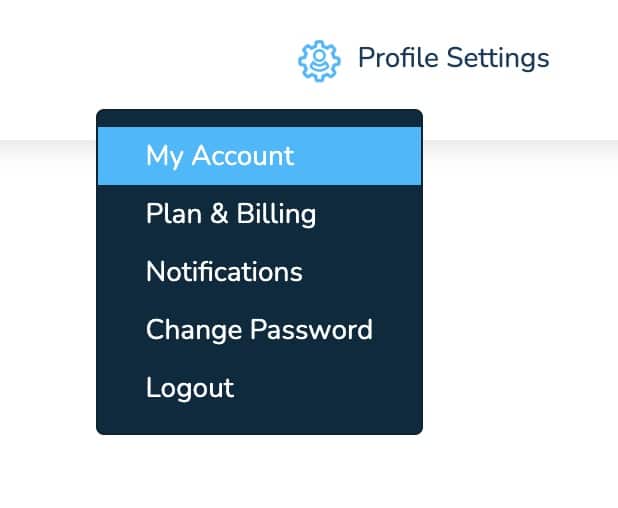Select My Account menu entry

pyautogui.click(x=259, y=156)
